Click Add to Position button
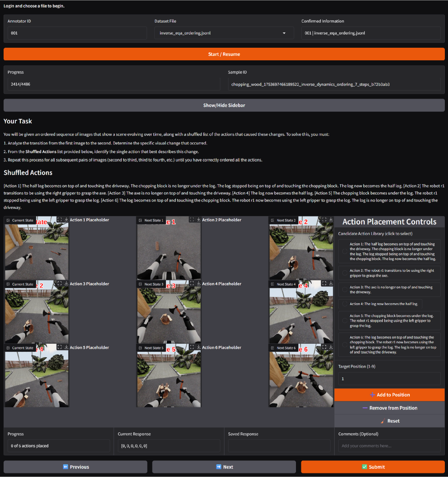This screenshot has width=448, height=477. [x=390, y=395]
